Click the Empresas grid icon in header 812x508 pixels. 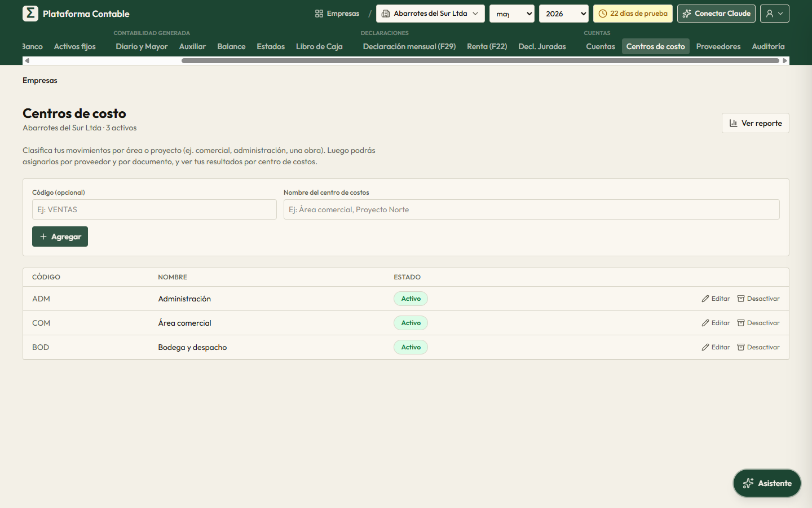click(319, 14)
